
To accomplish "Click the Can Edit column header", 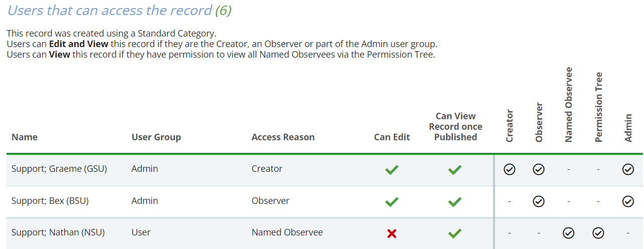I will 392,137.
